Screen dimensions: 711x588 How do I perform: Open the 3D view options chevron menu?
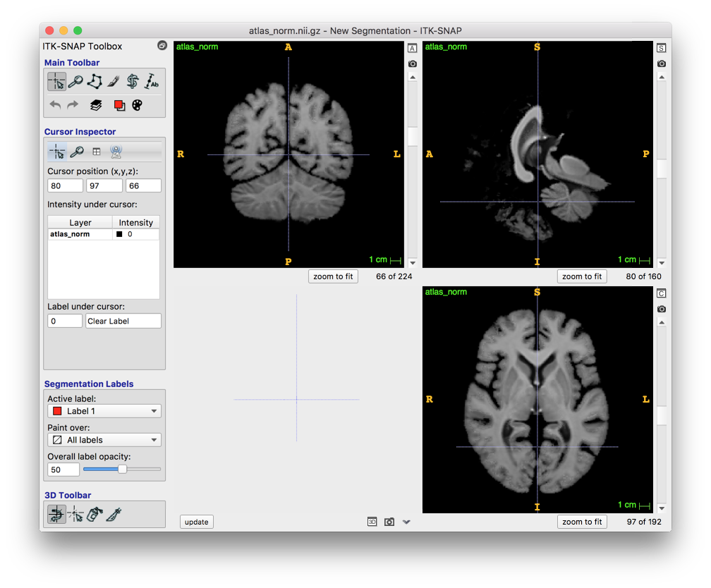click(406, 522)
